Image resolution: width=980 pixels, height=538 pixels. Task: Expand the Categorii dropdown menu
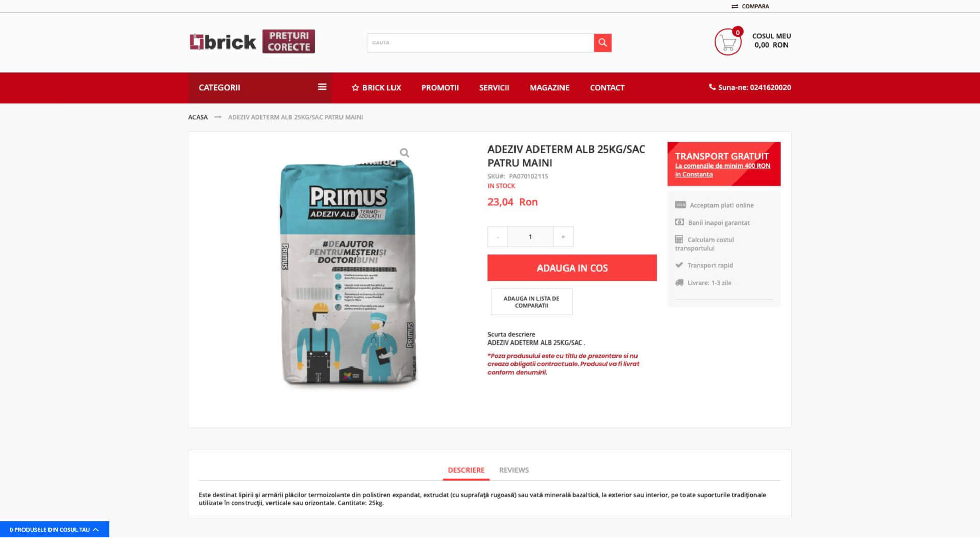coord(260,88)
